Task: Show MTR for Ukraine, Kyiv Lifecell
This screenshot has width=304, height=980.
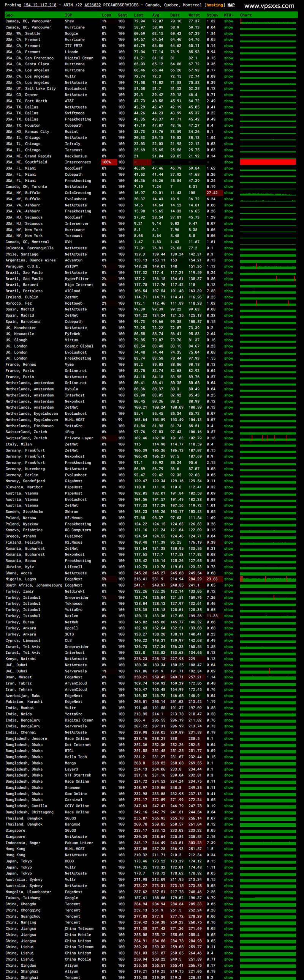Action: click(x=229, y=567)
